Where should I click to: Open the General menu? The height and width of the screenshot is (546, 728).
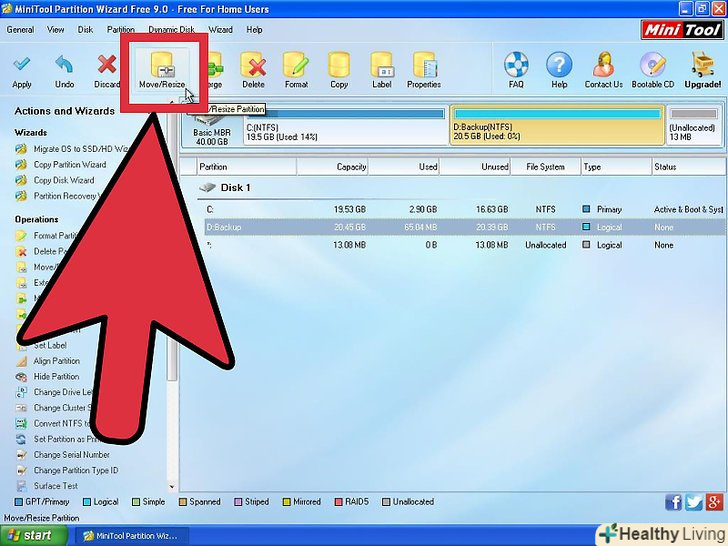[20, 30]
